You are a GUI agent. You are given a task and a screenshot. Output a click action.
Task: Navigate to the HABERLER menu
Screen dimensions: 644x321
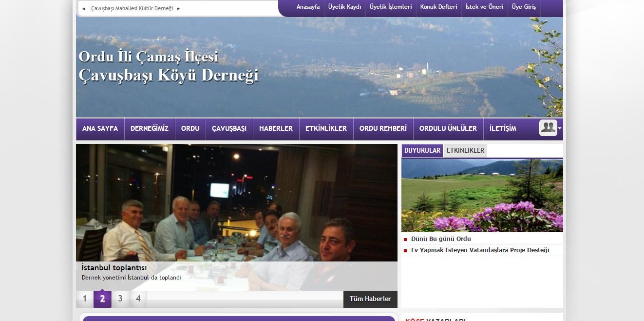pyautogui.click(x=276, y=129)
